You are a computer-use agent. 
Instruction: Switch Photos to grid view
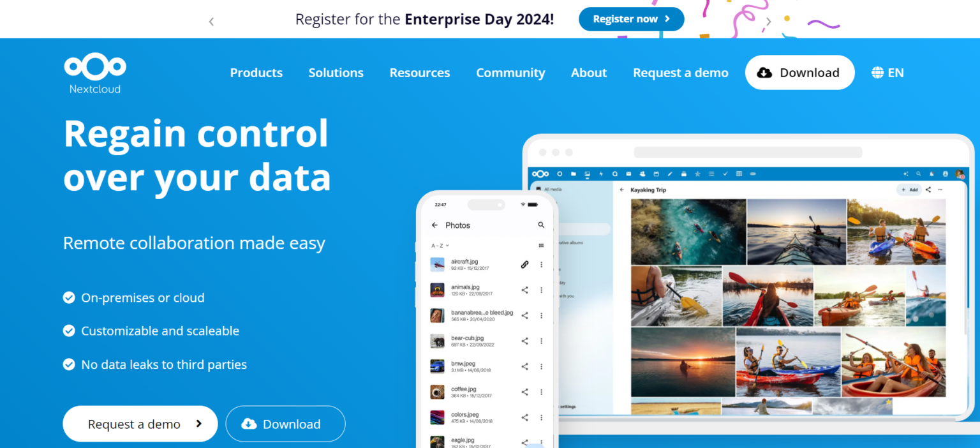pyautogui.click(x=540, y=244)
